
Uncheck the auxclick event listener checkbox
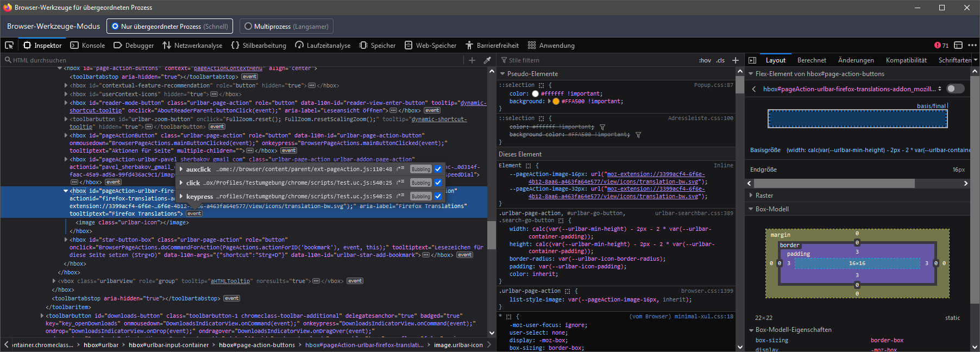point(438,169)
